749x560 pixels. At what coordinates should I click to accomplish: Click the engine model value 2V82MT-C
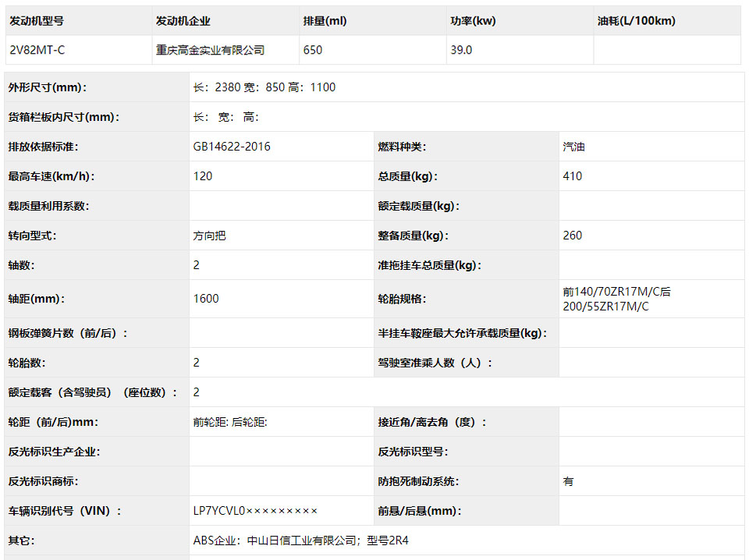37,50
